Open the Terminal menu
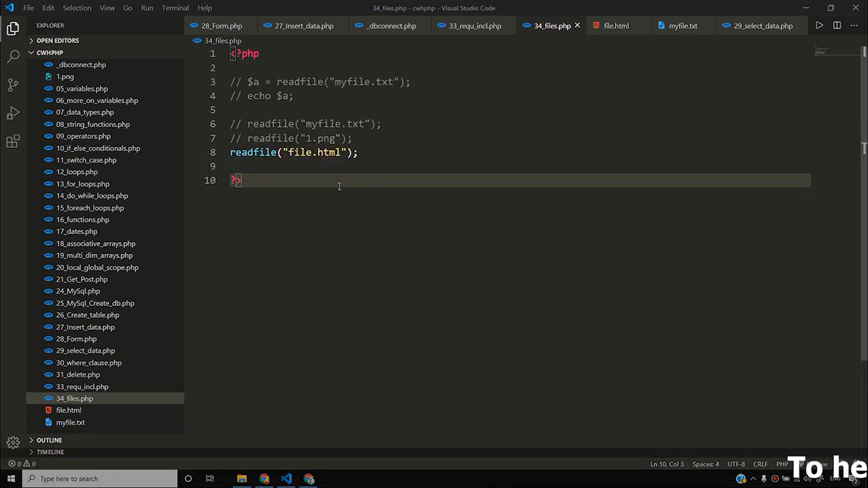This screenshot has width=868, height=488. [x=175, y=8]
